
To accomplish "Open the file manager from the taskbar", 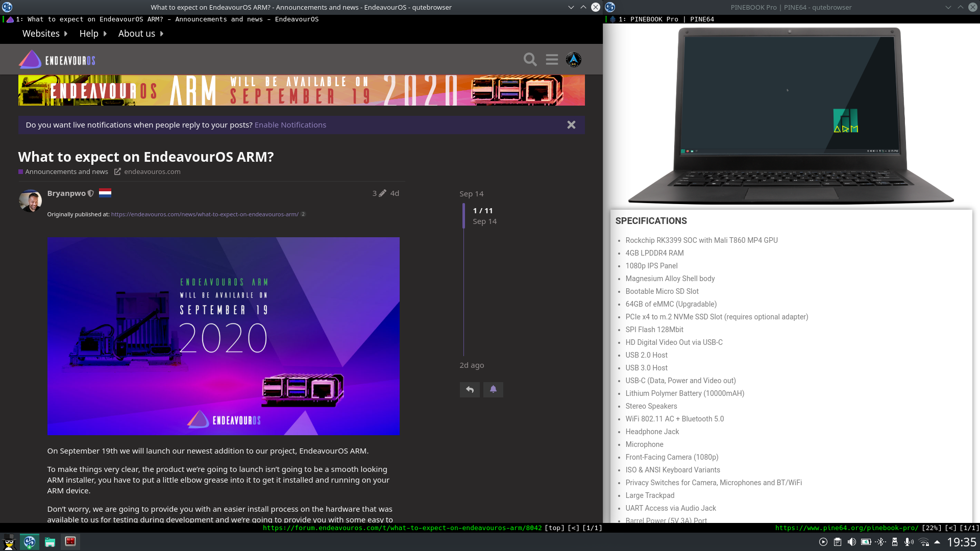I will 50,542.
